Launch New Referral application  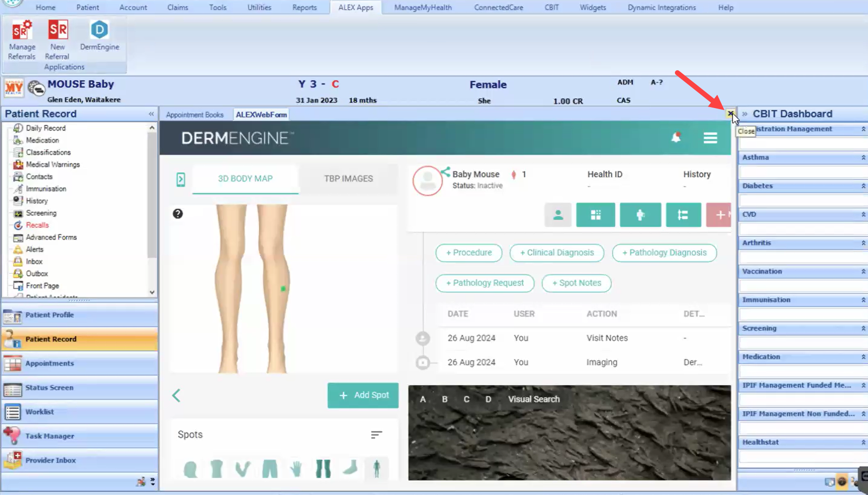[57, 40]
